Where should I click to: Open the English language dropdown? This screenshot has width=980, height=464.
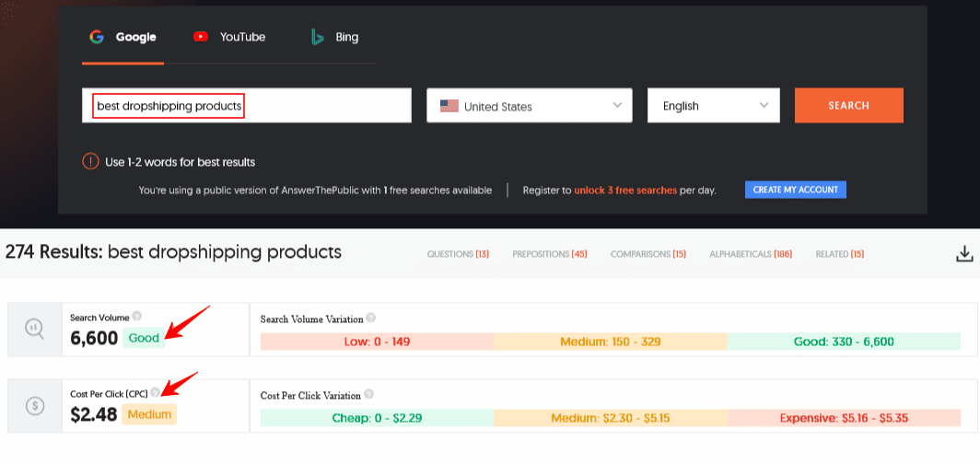coord(714,106)
